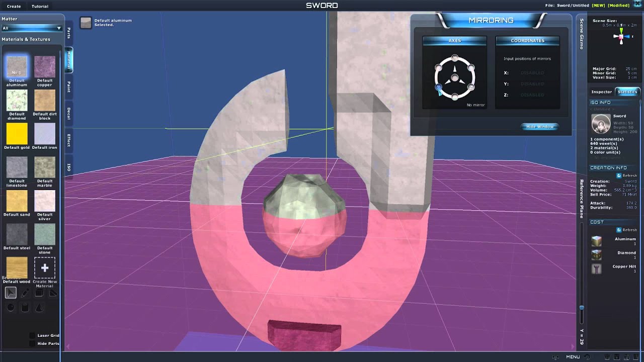Click the Z mirror axis node
This screenshot has width=644, height=362.
(471, 87)
